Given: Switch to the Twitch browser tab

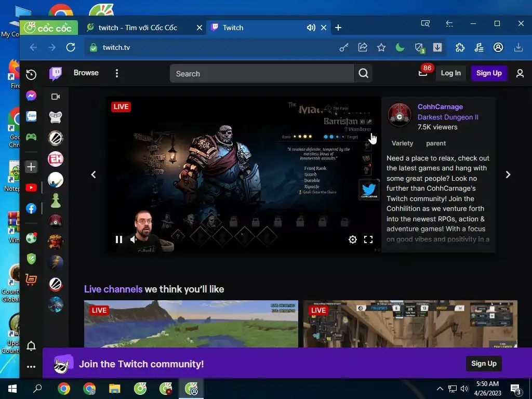Looking at the screenshot, I should pos(258,28).
